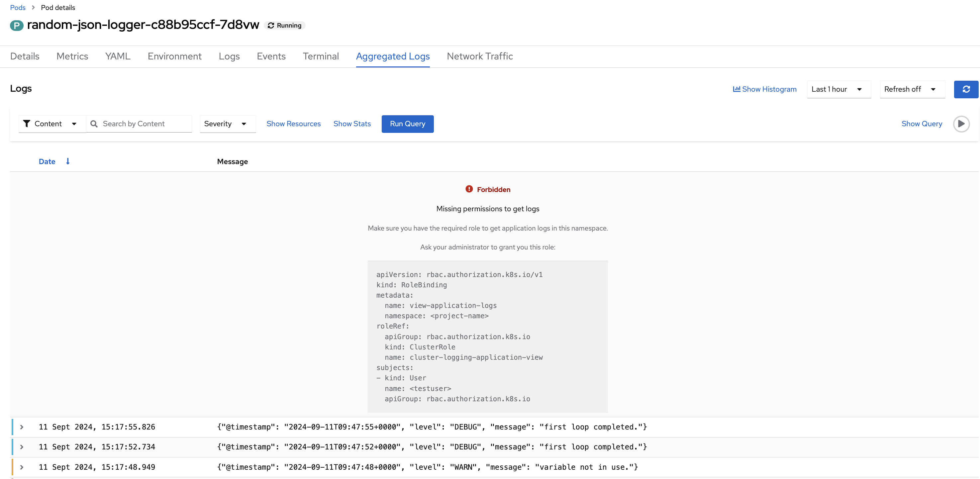Viewport: 980px width, 479px height.
Task: Click the Date sort arrow icon
Action: tap(68, 161)
